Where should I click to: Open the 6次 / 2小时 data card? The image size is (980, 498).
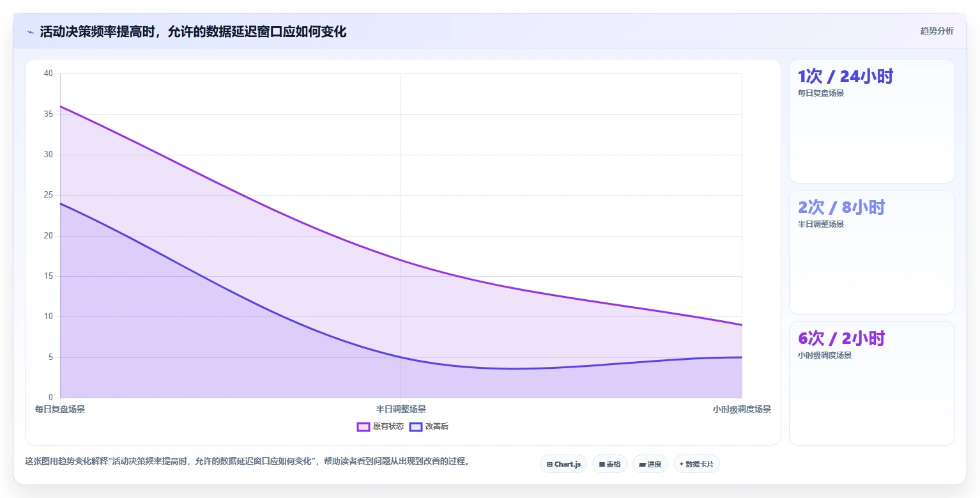click(872, 383)
